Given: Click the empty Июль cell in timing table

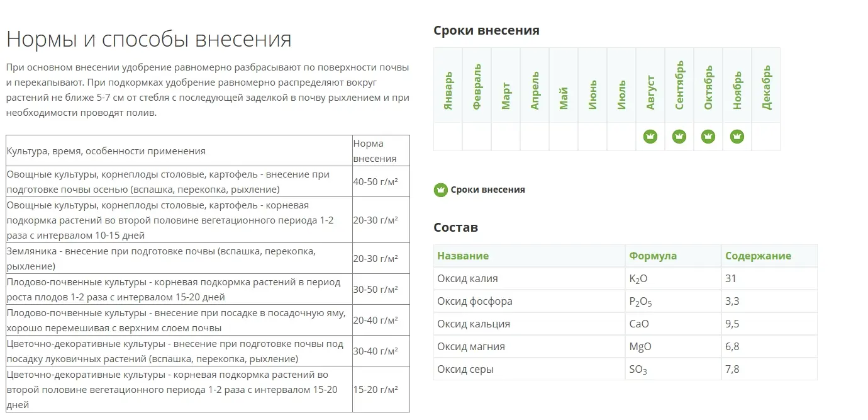Looking at the screenshot, I should pyautogui.click(x=621, y=137).
